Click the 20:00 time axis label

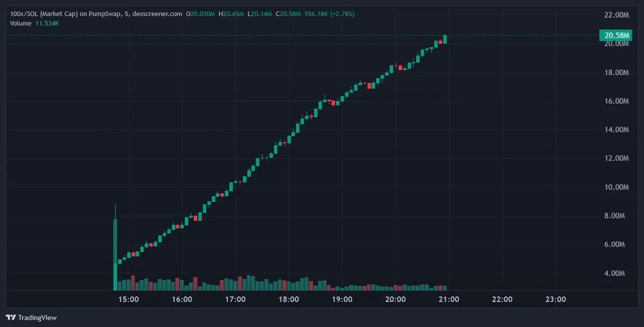tap(395, 300)
